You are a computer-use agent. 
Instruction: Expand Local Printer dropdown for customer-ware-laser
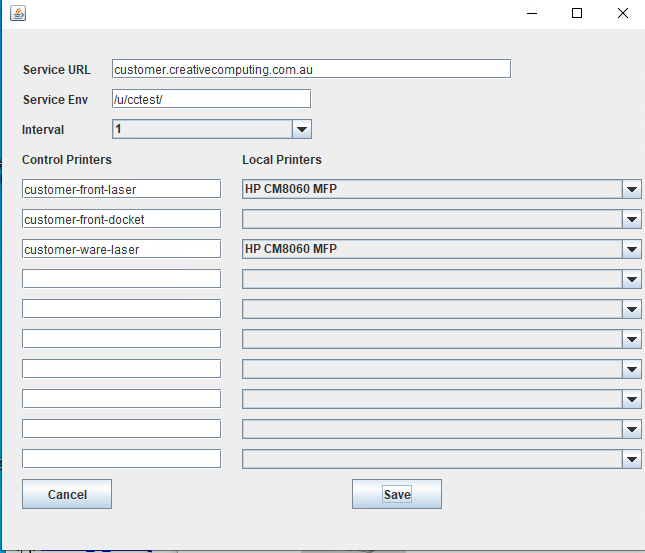(x=631, y=249)
